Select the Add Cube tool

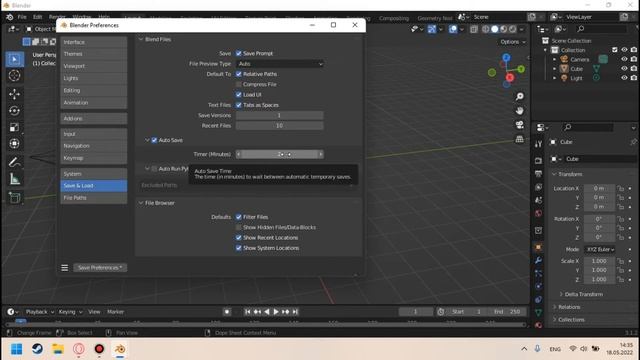click(14, 198)
